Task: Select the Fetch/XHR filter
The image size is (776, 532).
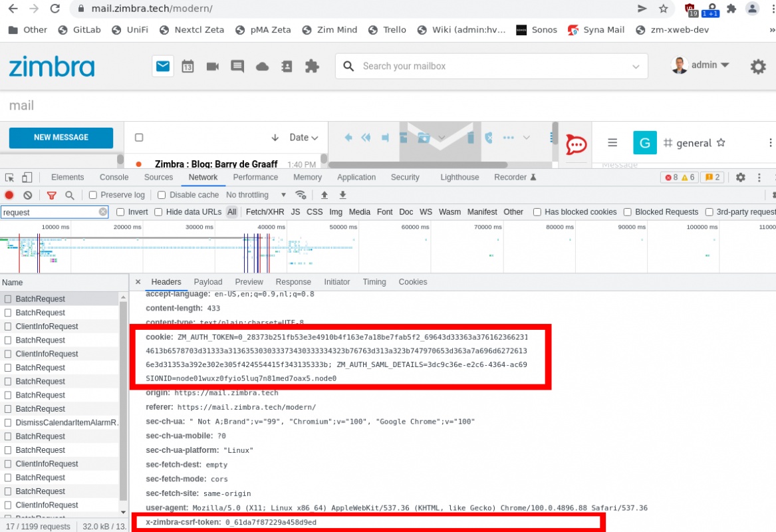Action: click(x=265, y=212)
